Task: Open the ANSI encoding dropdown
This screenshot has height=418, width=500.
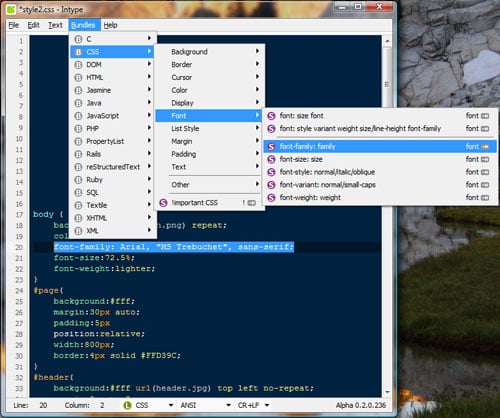Action: pyautogui.click(x=228, y=405)
